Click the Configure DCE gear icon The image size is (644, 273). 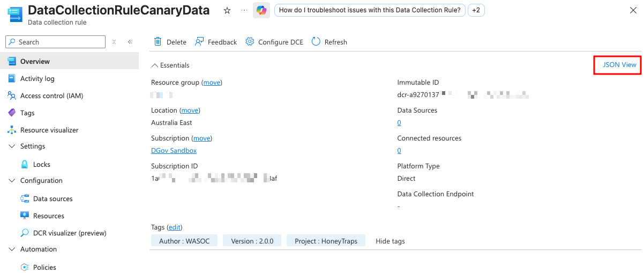(x=250, y=42)
